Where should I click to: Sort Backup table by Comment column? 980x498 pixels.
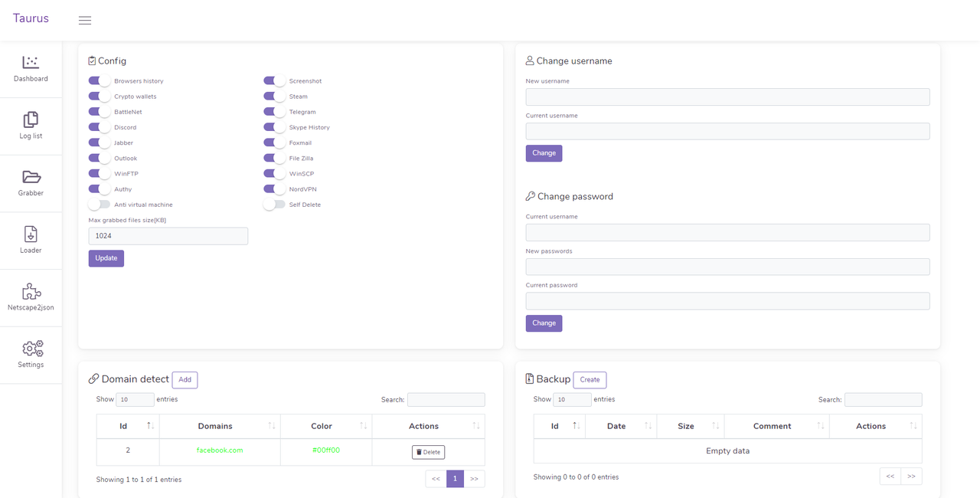tap(776, 426)
